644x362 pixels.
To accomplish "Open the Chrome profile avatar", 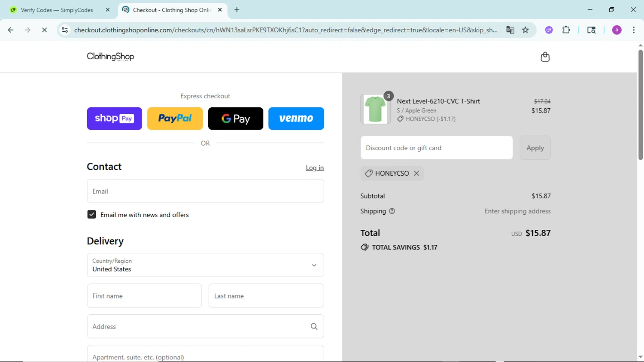I will coord(617,30).
